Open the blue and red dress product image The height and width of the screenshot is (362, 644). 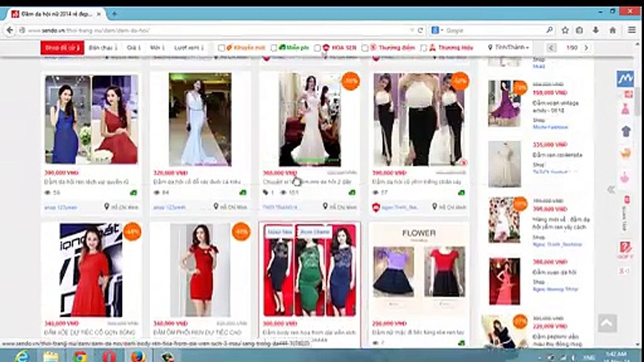point(91,120)
